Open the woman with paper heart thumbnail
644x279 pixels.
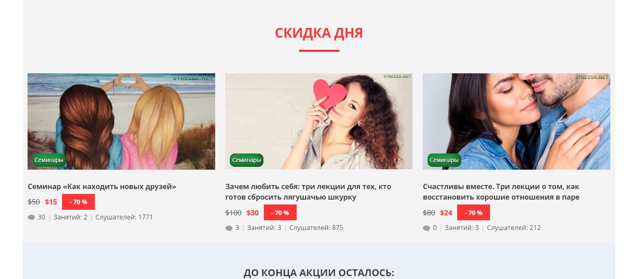pyautogui.click(x=319, y=121)
